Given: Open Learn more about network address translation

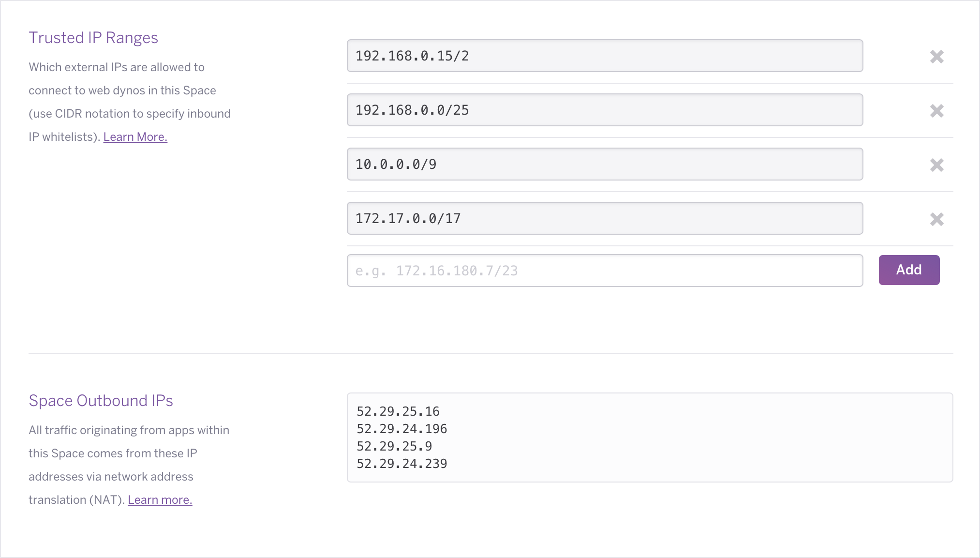Looking at the screenshot, I should (x=160, y=499).
